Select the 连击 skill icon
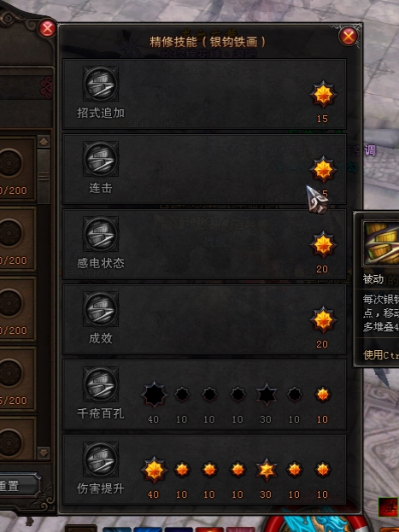 101,159
